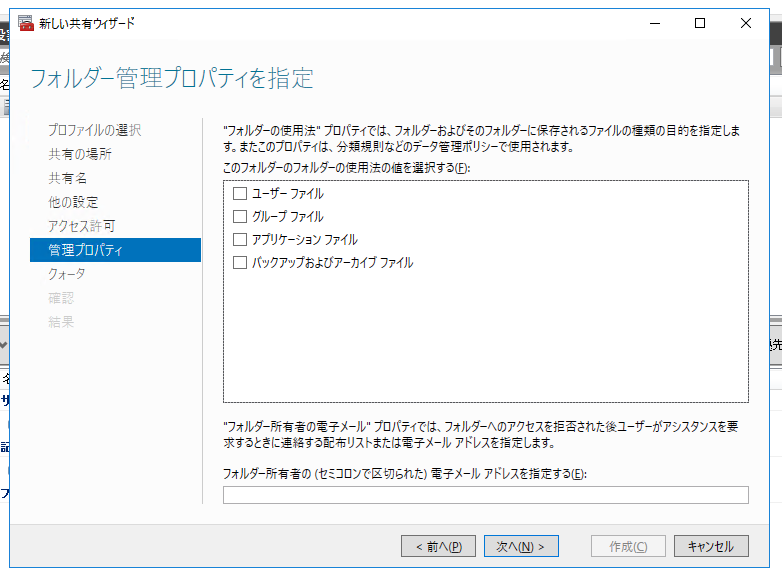782x576 pixels.
Task: Enable the グループ ファイル checkbox
Action: click(240, 216)
